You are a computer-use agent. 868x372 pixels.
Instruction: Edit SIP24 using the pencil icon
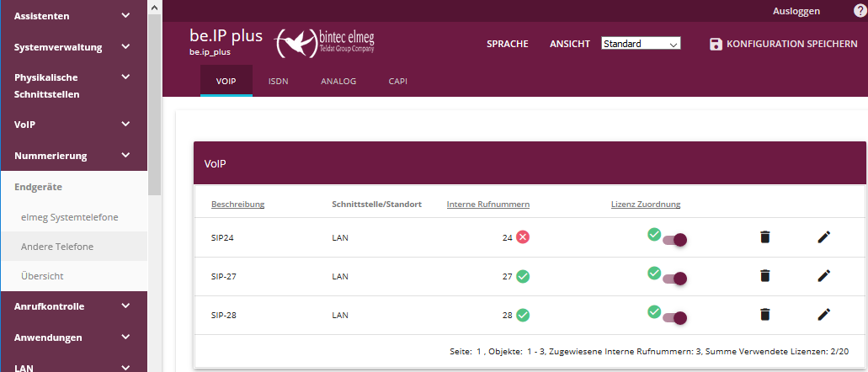pos(823,237)
